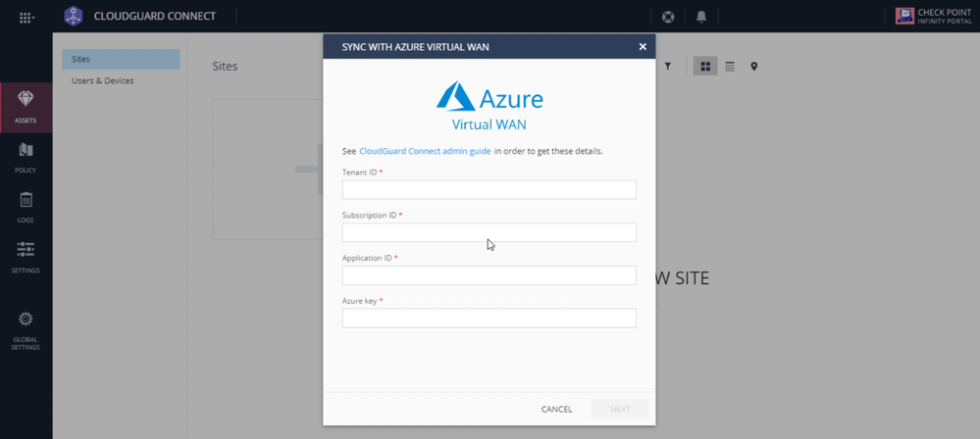
Task: Click the CloudGuard Connect logo icon
Action: click(74, 17)
